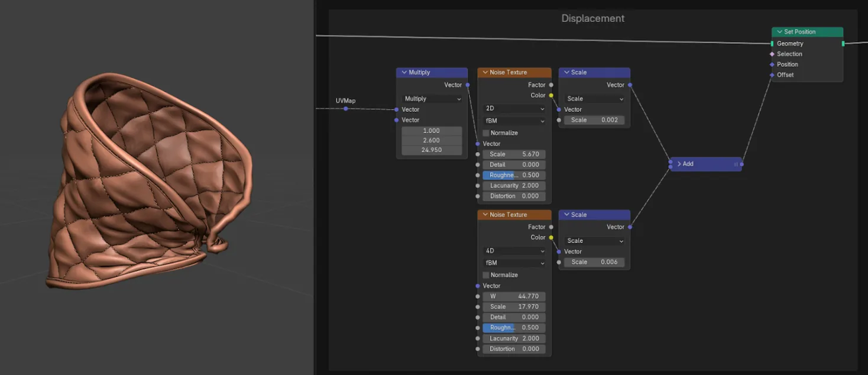Click the Scale 0.002 field
Screen dimensions: 868x375
594,120
